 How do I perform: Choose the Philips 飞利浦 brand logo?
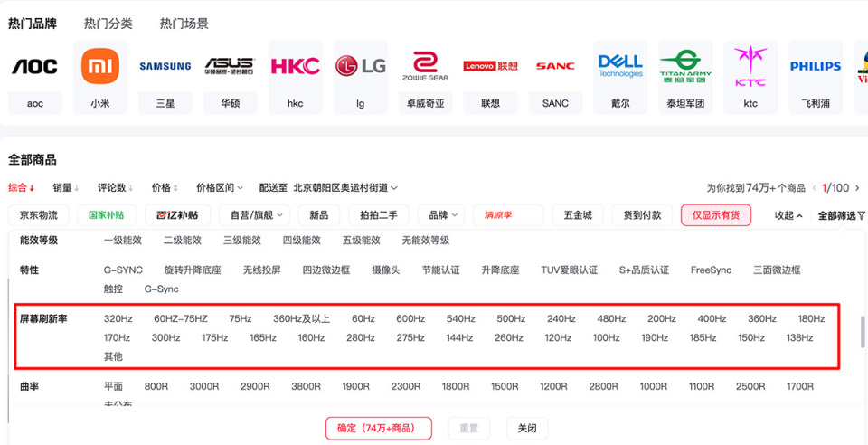tap(816, 66)
